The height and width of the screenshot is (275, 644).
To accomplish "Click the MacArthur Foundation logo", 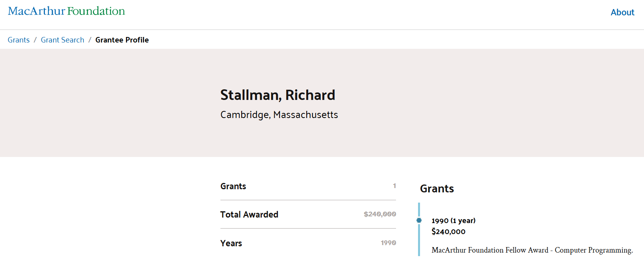I will pyautogui.click(x=66, y=11).
